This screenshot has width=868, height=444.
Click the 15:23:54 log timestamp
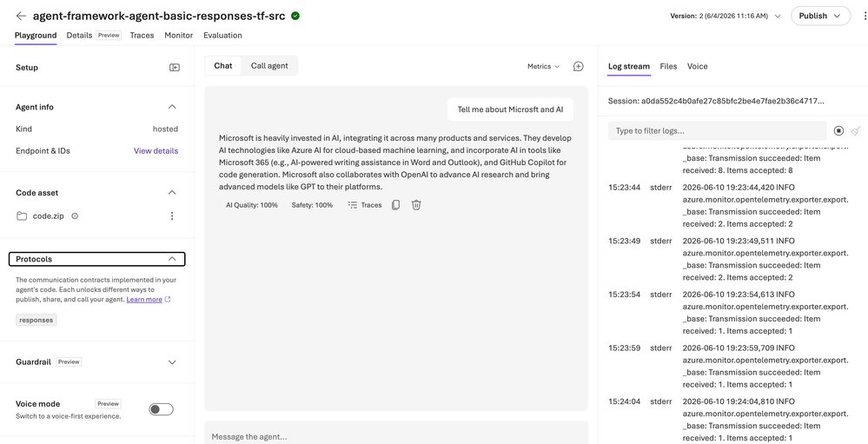[625, 295]
